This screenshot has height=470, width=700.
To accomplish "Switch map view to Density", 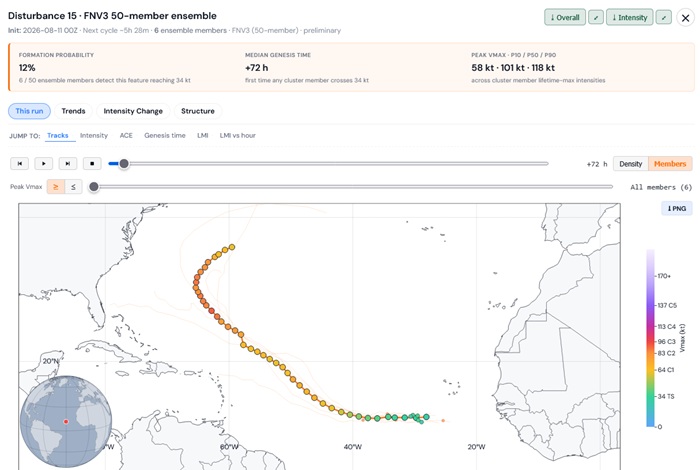I will tap(631, 164).
